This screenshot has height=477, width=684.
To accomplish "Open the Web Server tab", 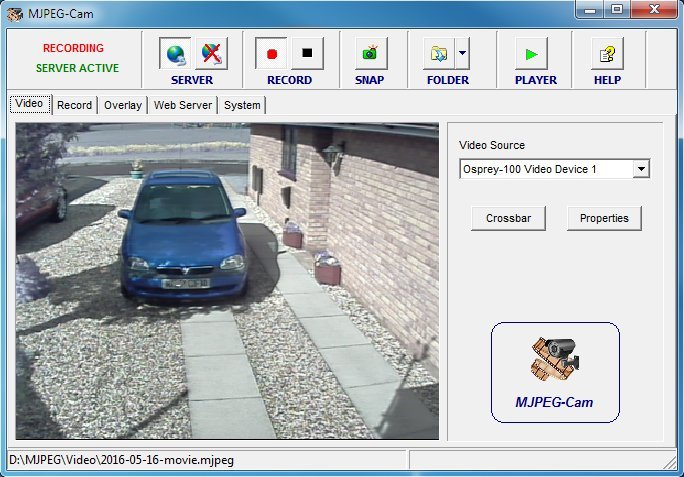I will coord(183,105).
